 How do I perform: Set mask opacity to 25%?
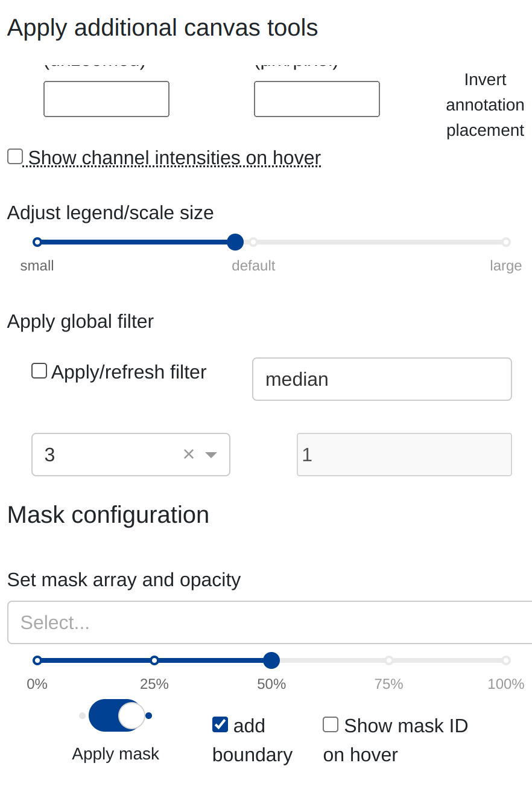click(x=154, y=660)
